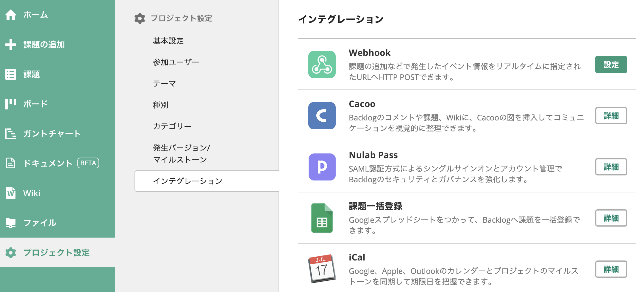The height and width of the screenshot is (292, 644).
Task: Open the カテゴリー settings page
Action: [172, 126]
